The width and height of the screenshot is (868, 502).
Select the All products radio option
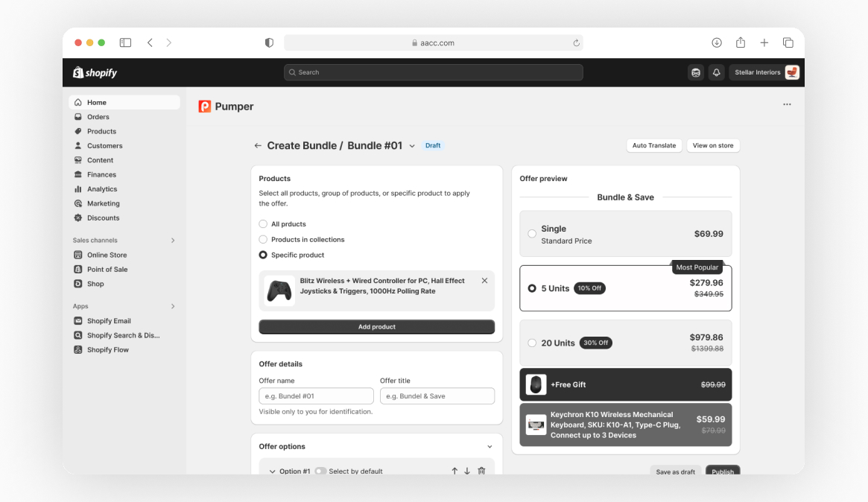pyautogui.click(x=263, y=224)
